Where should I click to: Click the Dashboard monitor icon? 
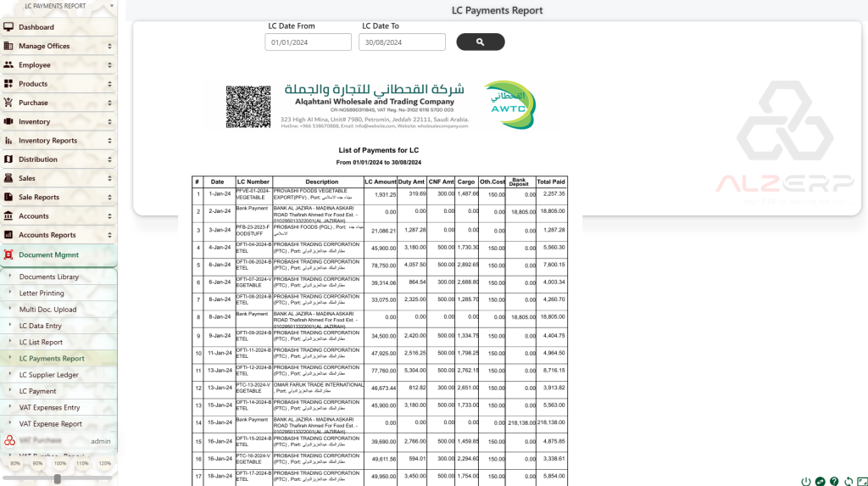(8, 26)
